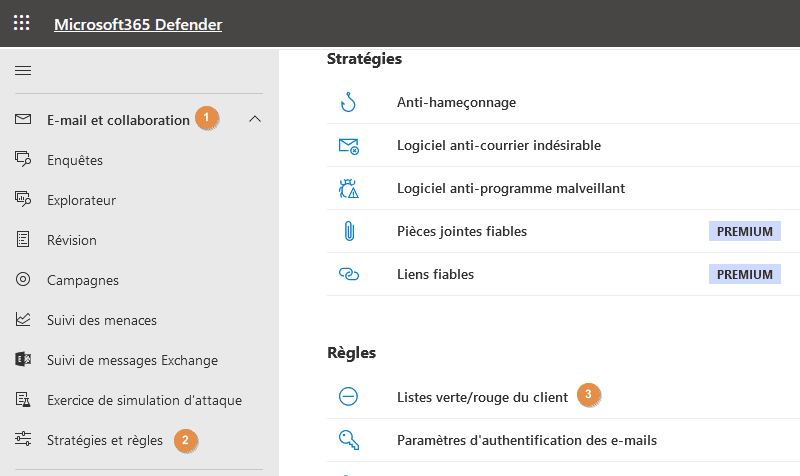Select E-mail et collaboration section label
800x476 pixels.
pos(118,120)
